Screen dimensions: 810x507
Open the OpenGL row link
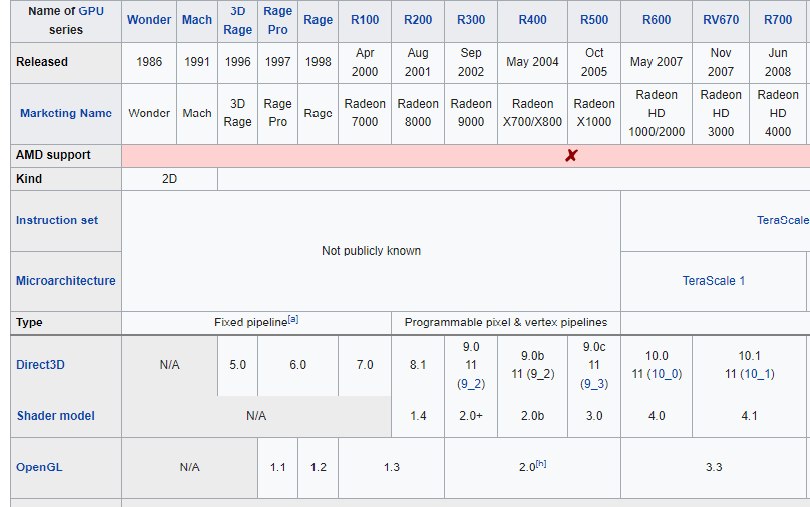(x=39, y=467)
